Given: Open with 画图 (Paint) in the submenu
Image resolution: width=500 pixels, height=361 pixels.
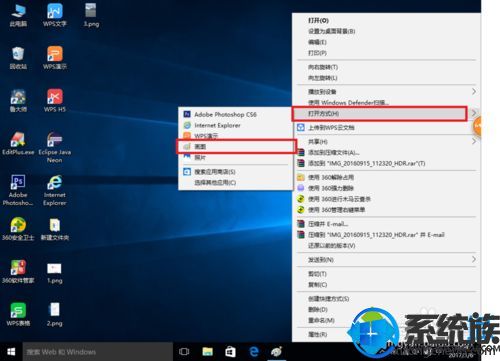Looking at the screenshot, I should point(236,147).
